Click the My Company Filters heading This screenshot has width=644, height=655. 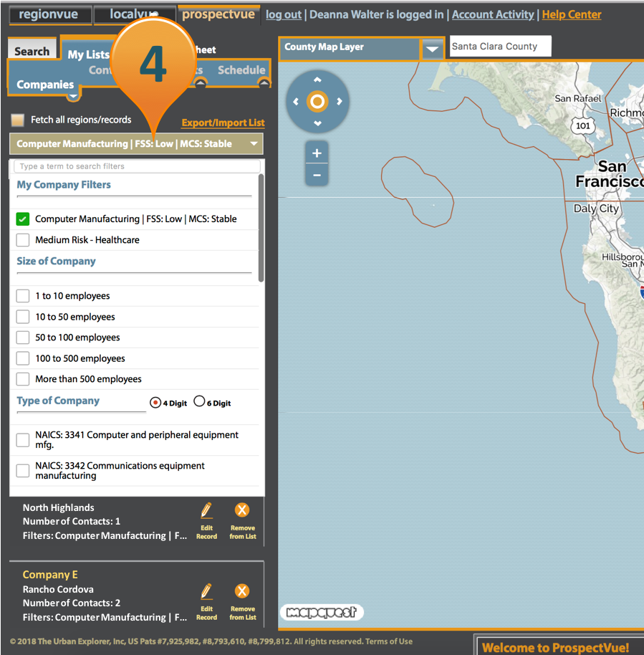[x=64, y=185]
